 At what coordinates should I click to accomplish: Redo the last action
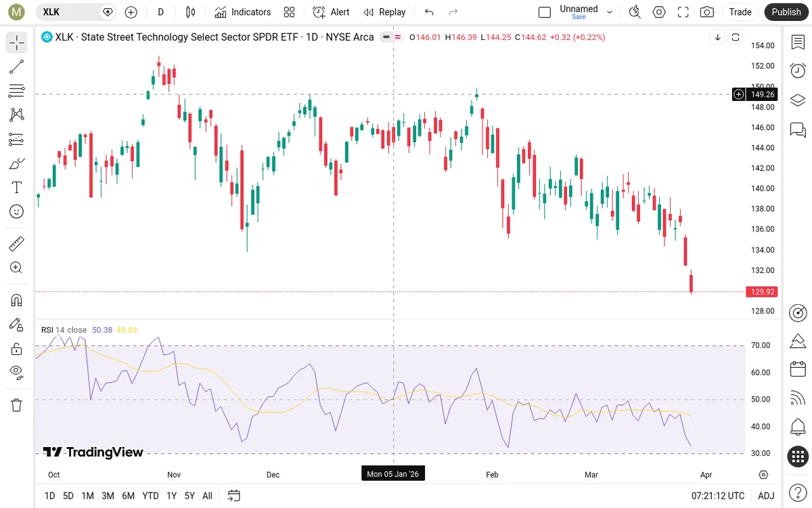453,12
